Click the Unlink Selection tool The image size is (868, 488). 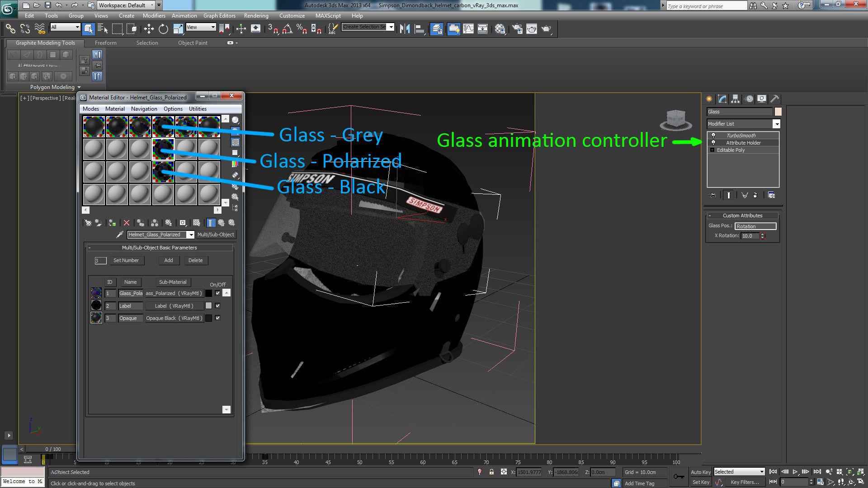tap(25, 28)
